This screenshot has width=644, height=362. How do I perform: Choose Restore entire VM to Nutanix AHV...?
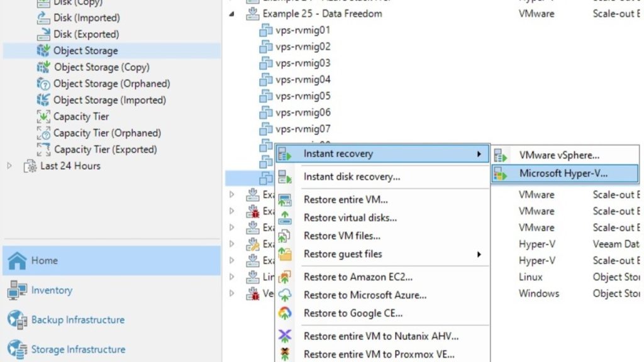(383, 336)
